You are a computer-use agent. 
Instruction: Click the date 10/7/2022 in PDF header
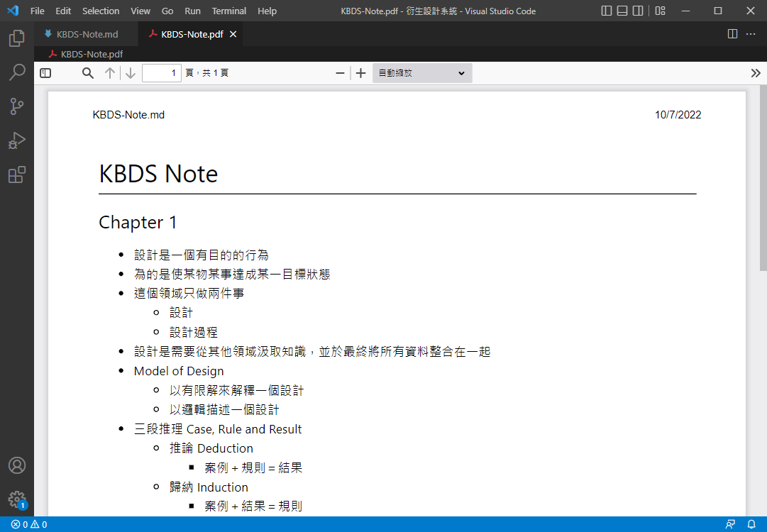tap(678, 115)
